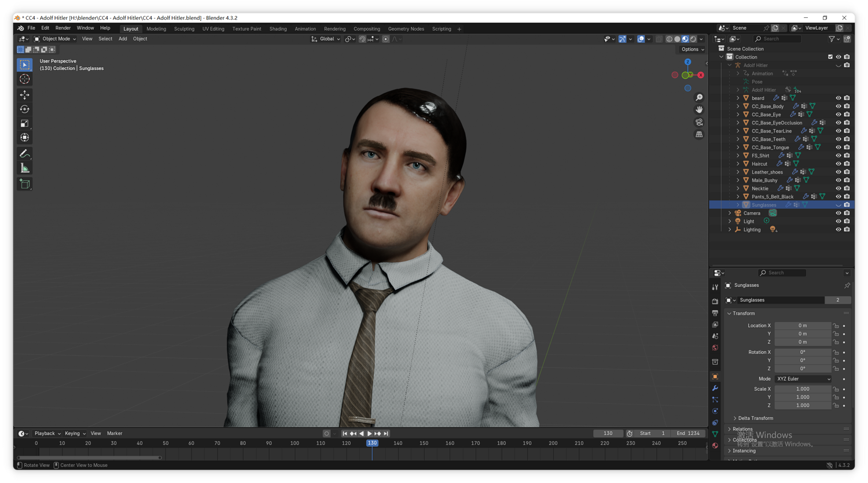Viewport: 868px width, 483px height.
Task: Pick the Annotate pencil tool
Action: [x=24, y=154]
